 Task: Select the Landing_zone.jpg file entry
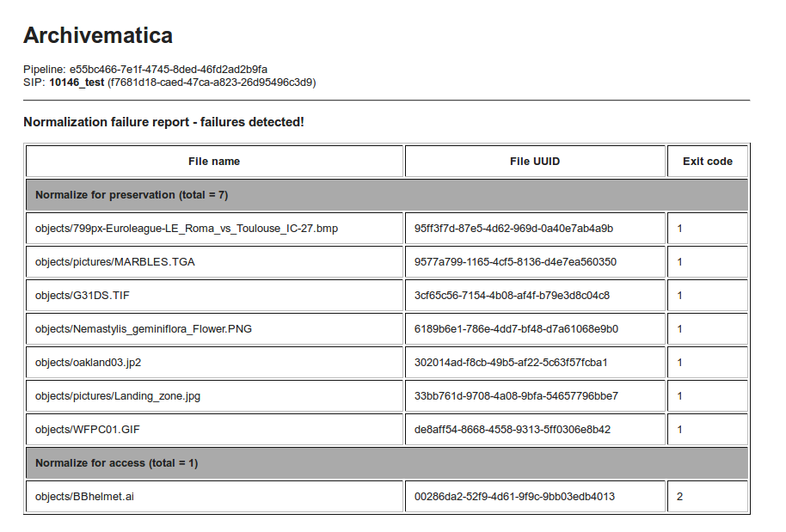(118, 396)
